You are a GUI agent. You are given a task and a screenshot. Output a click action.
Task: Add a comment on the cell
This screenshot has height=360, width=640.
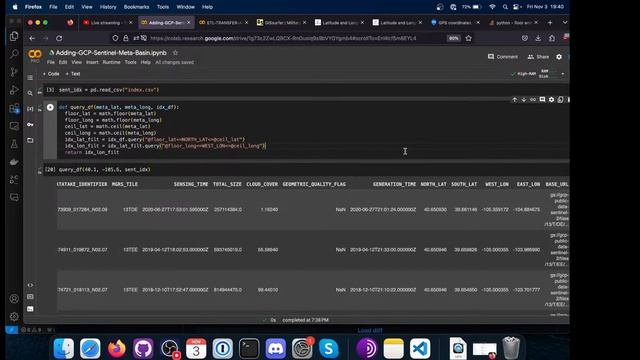point(542,100)
